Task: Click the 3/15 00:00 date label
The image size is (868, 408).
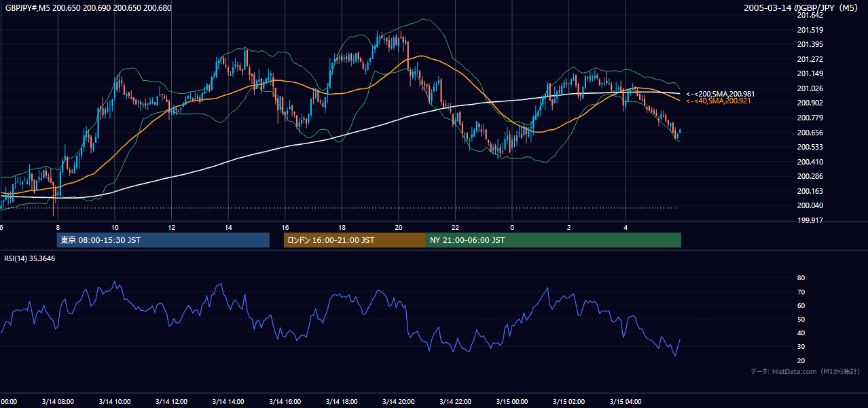Action: [512, 402]
